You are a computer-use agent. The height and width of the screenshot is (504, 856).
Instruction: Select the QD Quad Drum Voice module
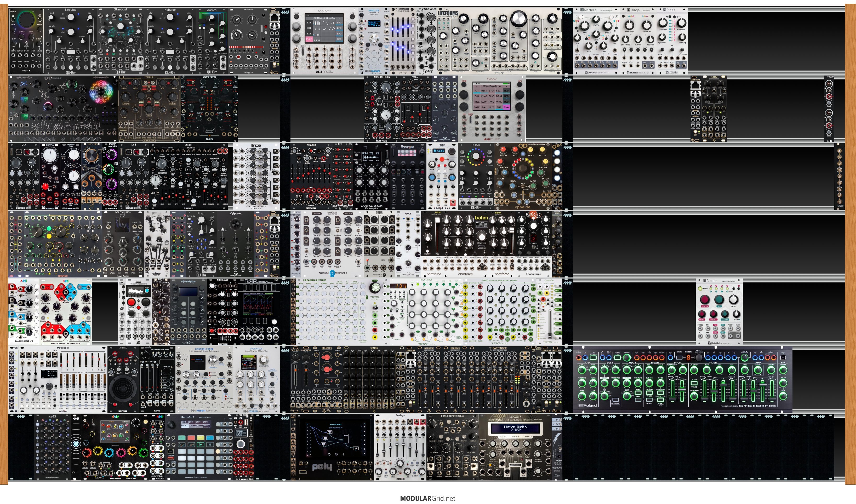[523, 176]
